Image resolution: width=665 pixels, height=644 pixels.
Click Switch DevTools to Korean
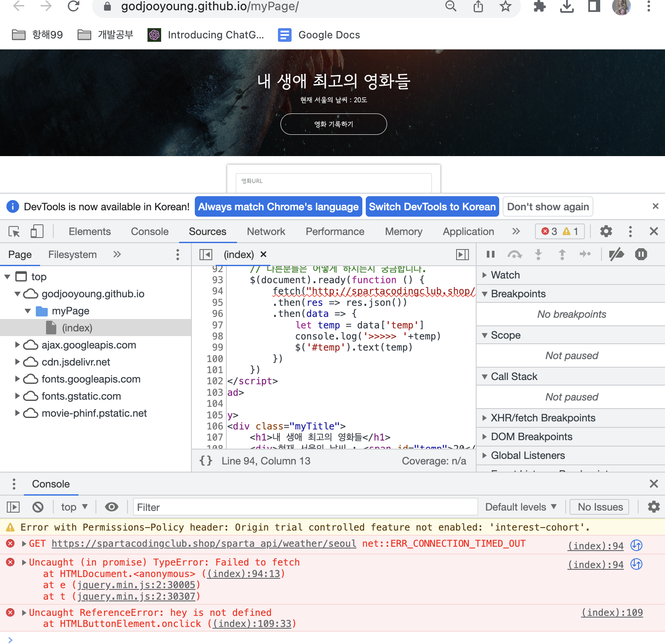(x=432, y=207)
